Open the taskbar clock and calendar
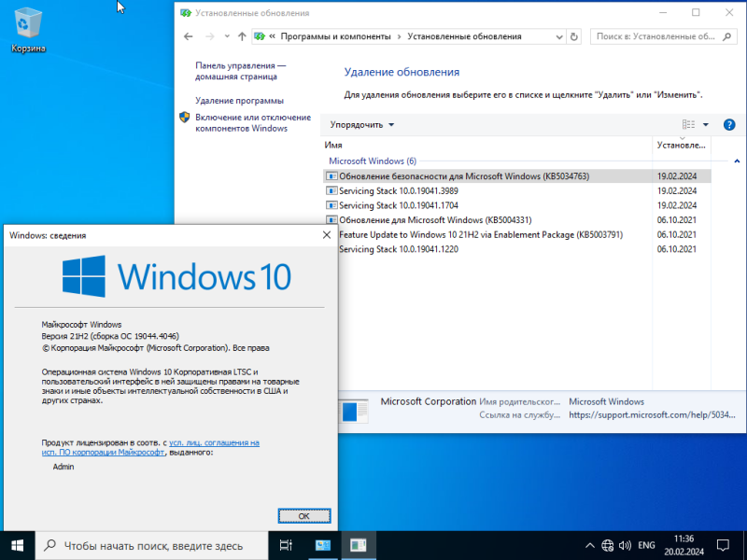This screenshot has width=747, height=560. coord(684,546)
